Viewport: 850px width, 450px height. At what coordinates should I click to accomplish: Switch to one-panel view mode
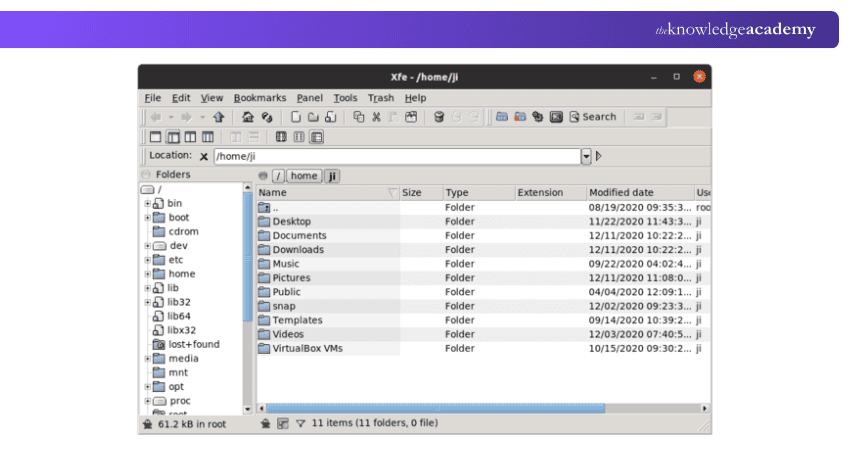(155, 137)
